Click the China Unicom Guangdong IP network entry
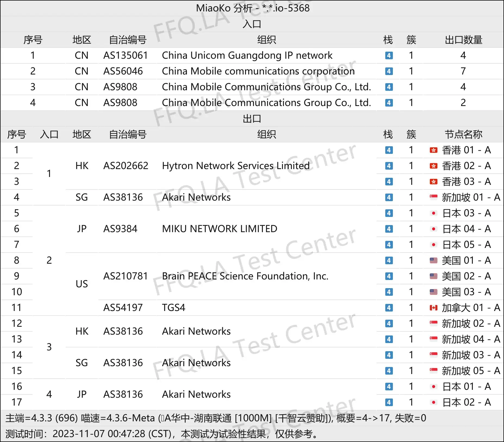 point(247,55)
